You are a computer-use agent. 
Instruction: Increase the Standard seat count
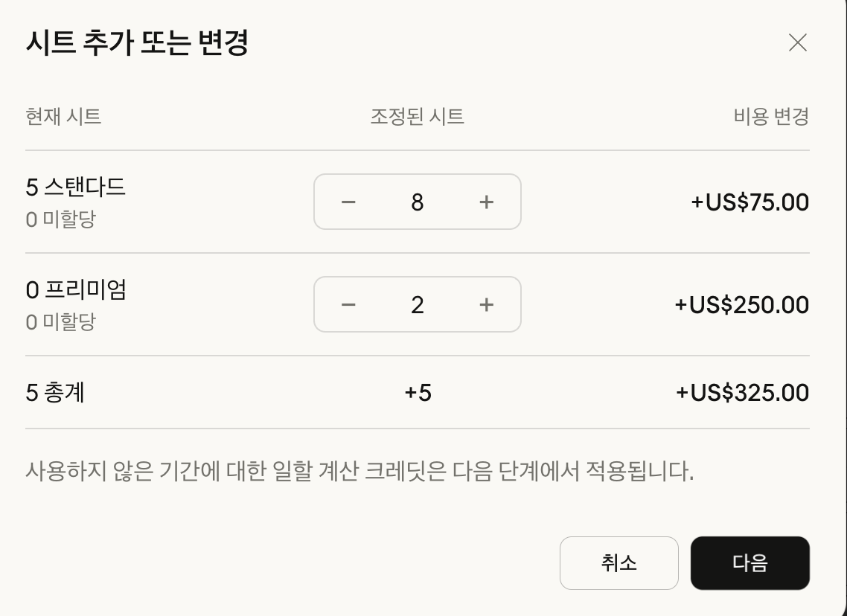coord(487,202)
